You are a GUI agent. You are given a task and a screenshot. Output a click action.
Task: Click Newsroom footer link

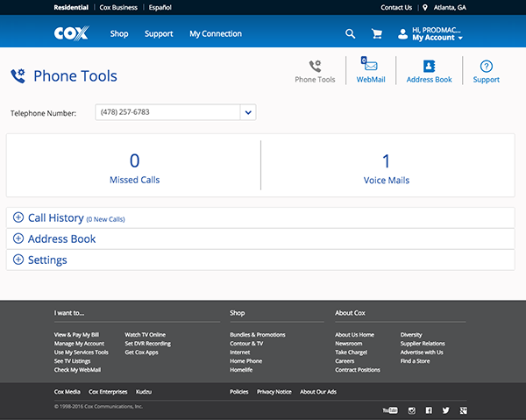[349, 344]
